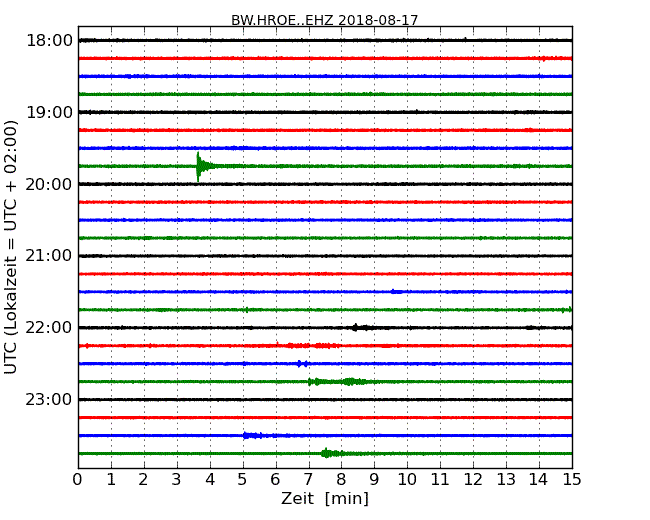Click x-axis tick label 2
This screenshot has width=650, height=520.
tap(143, 480)
